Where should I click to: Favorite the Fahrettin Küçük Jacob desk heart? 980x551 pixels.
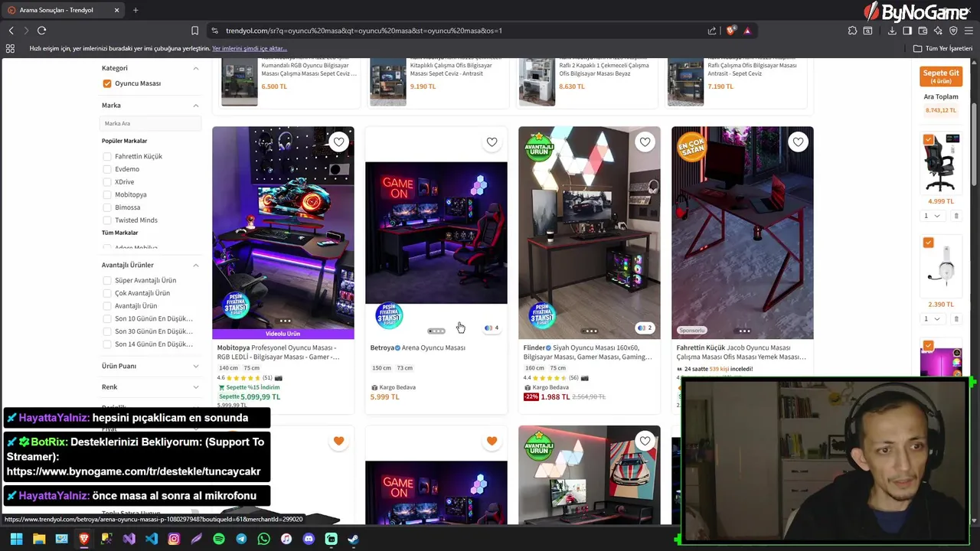point(798,142)
